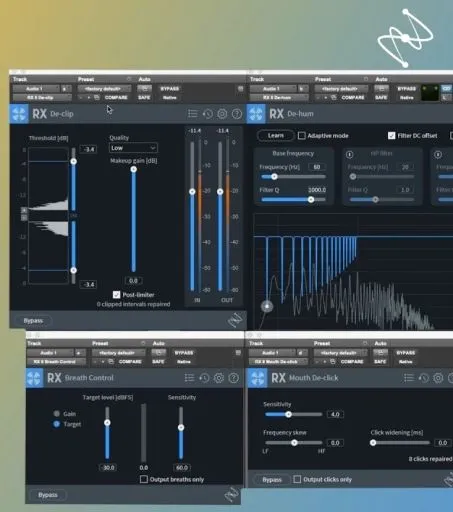Open undo history icon in Breath Control header
The height and width of the screenshot is (512, 453).
point(204,378)
